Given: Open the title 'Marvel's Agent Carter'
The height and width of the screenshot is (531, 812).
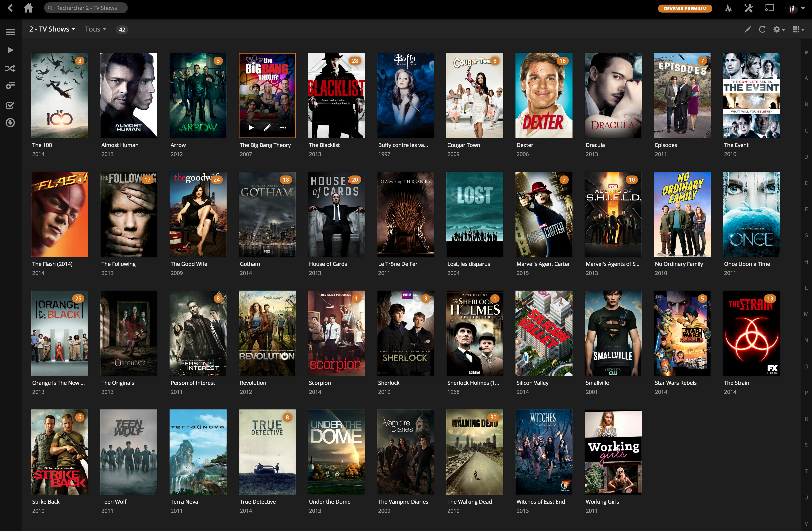Looking at the screenshot, I should (x=543, y=264).
